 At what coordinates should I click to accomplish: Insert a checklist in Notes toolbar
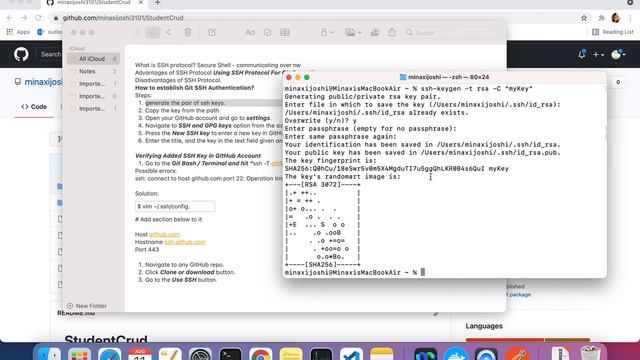(267, 32)
